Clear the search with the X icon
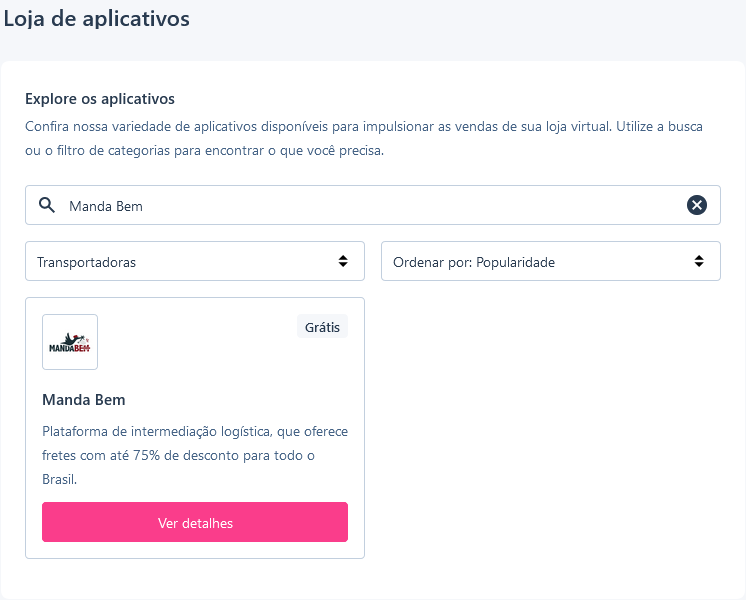746x600 pixels. [x=697, y=205]
